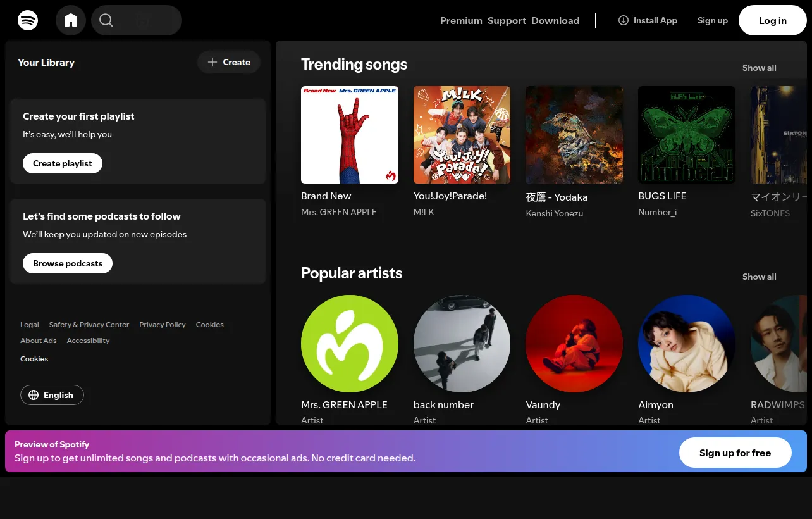Click the Browse podcasts button
The width and height of the screenshot is (812, 519).
(x=68, y=263)
